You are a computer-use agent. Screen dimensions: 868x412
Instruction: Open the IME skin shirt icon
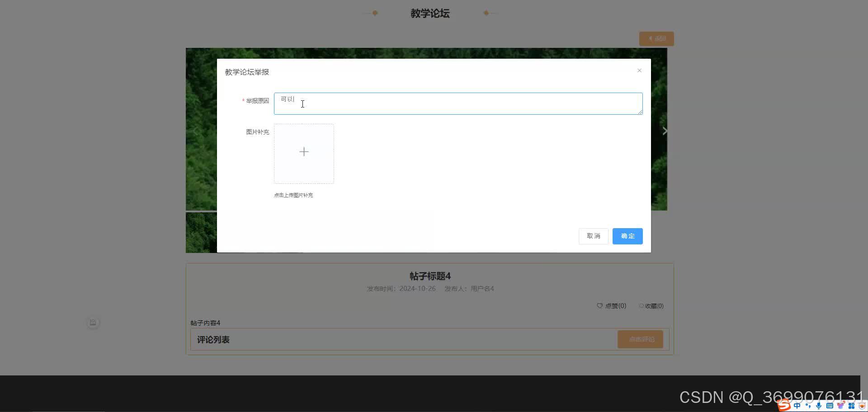[x=840, y=406]
